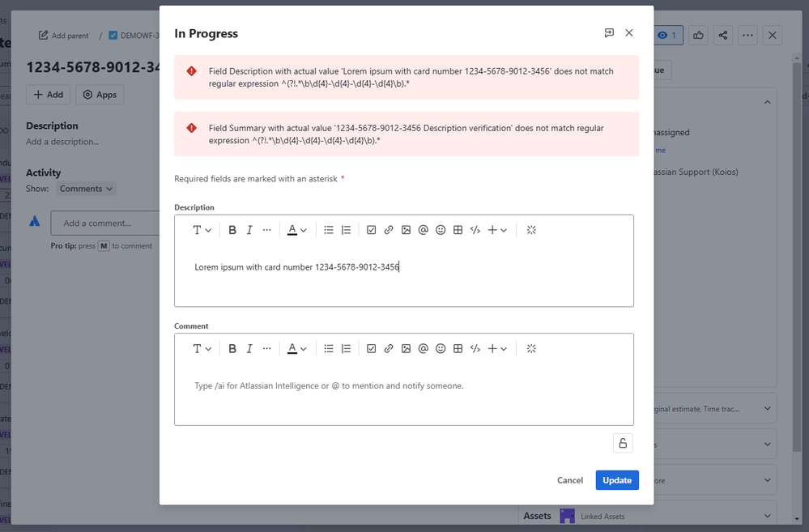This screenshot has width=809, height=532.
Task: Open Atlassian Intelligence in Description toolbar
Action: pyautogui.click(x=531, y=230)
